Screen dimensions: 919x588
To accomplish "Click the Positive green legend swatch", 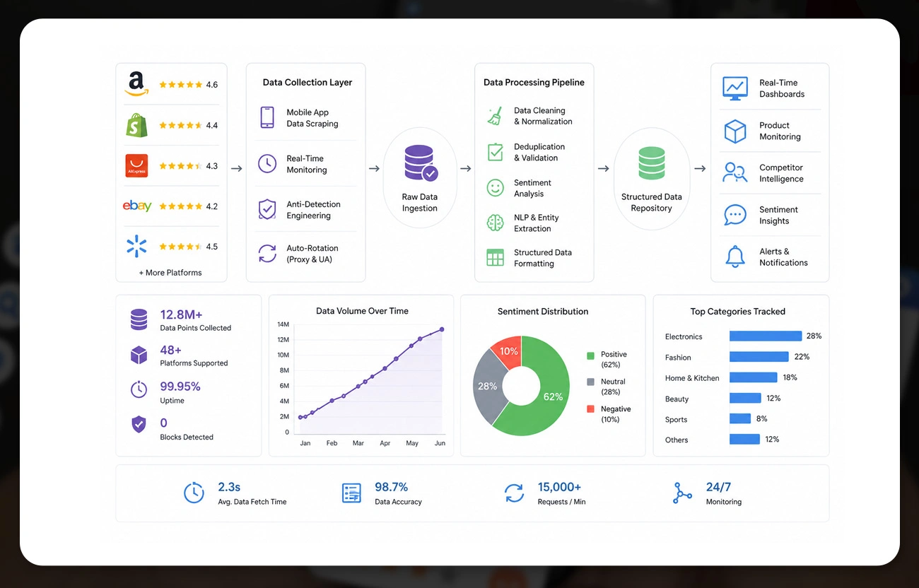I will pyautogui.click(x=591, y=355).
